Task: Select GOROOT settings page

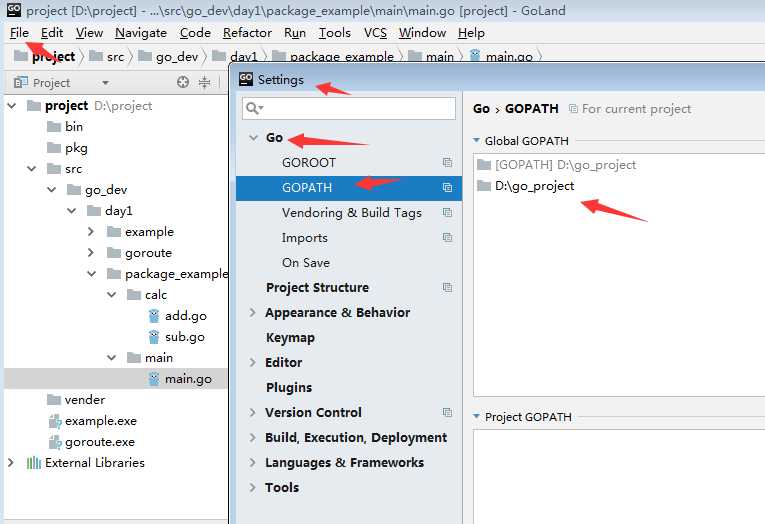Action: point(309,162)
